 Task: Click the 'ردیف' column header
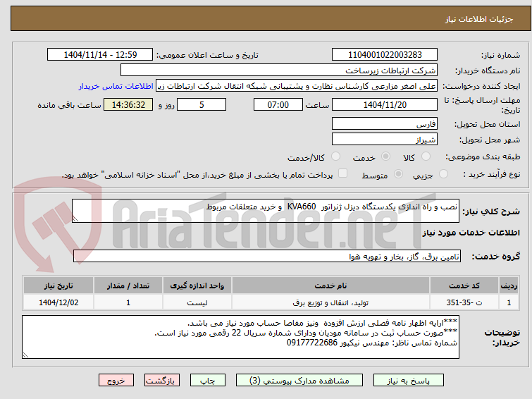(x=509, y=286)
